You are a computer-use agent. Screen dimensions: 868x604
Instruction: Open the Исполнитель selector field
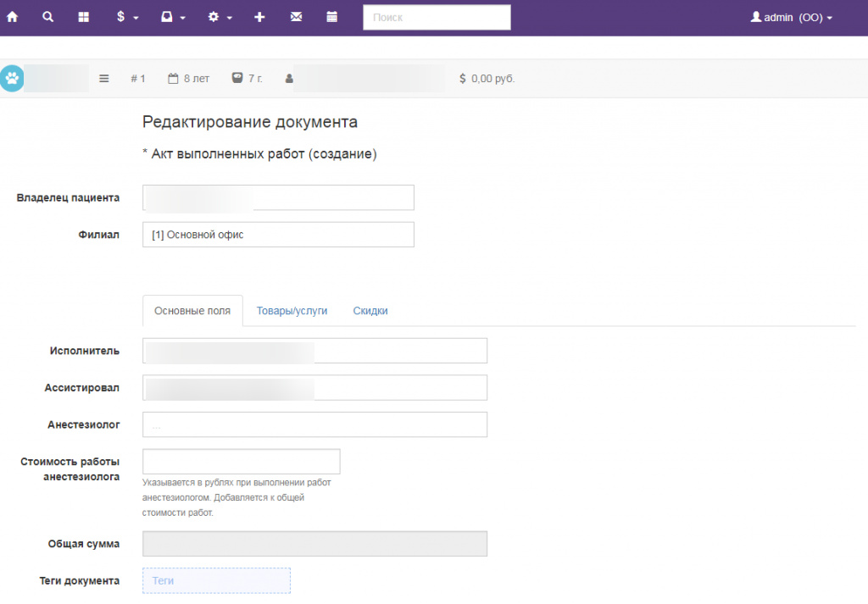tap(314, 351)
